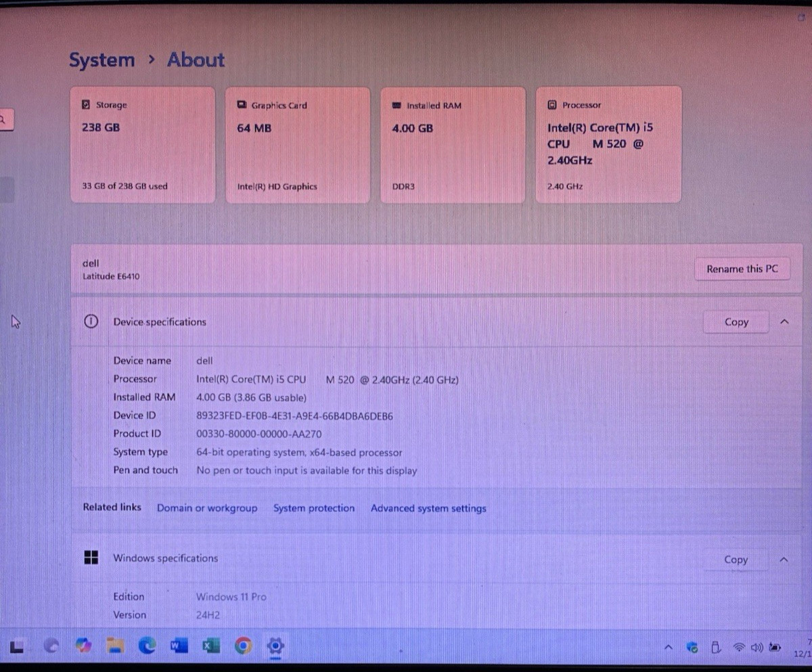Launch Word from the taskbar

[x=179, y=646]
